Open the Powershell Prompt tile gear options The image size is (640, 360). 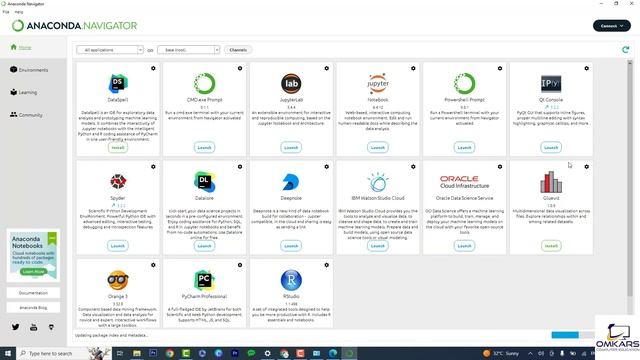(500, 69)
